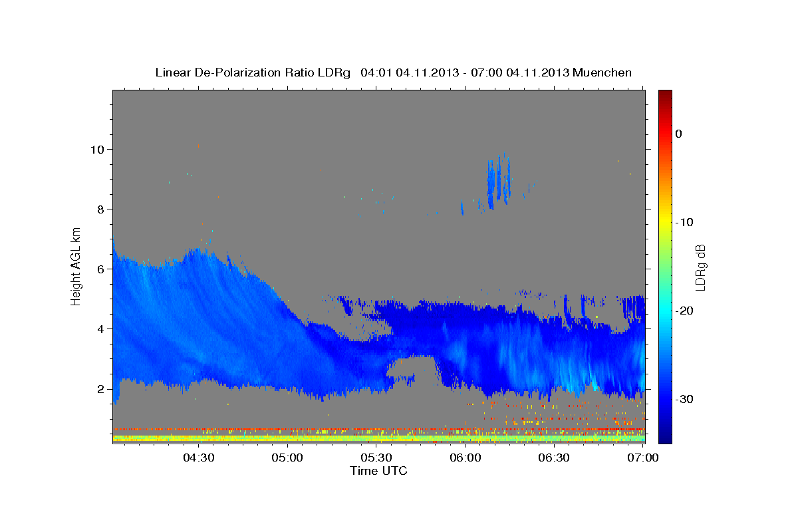Click the isolated high cloud near 9 km
The image size is (798, 532).
(x=499, y=181)
